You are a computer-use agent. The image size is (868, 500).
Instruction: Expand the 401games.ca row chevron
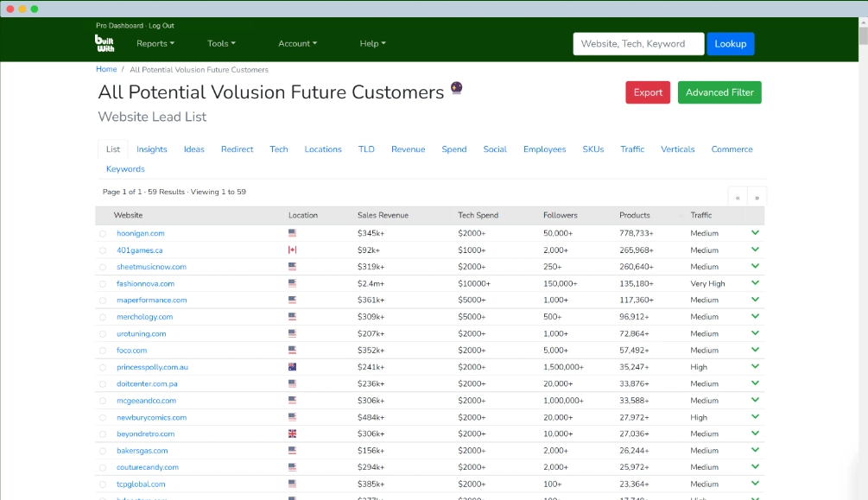(755, 250)
